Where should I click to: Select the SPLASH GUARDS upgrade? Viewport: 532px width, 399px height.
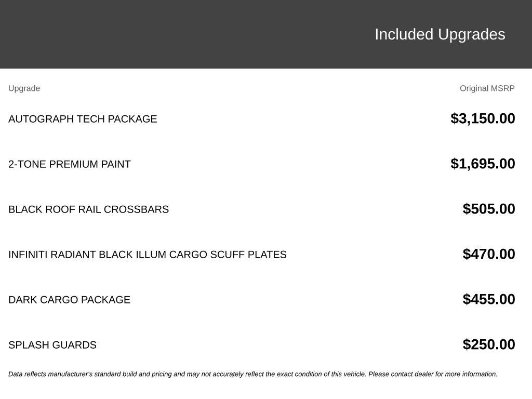pos(52,345)
